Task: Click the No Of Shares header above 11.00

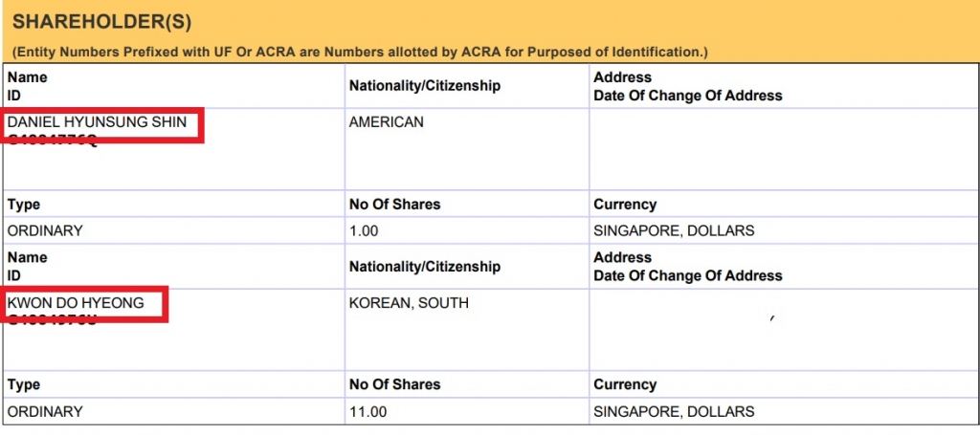Action: [x=394, y=384]
